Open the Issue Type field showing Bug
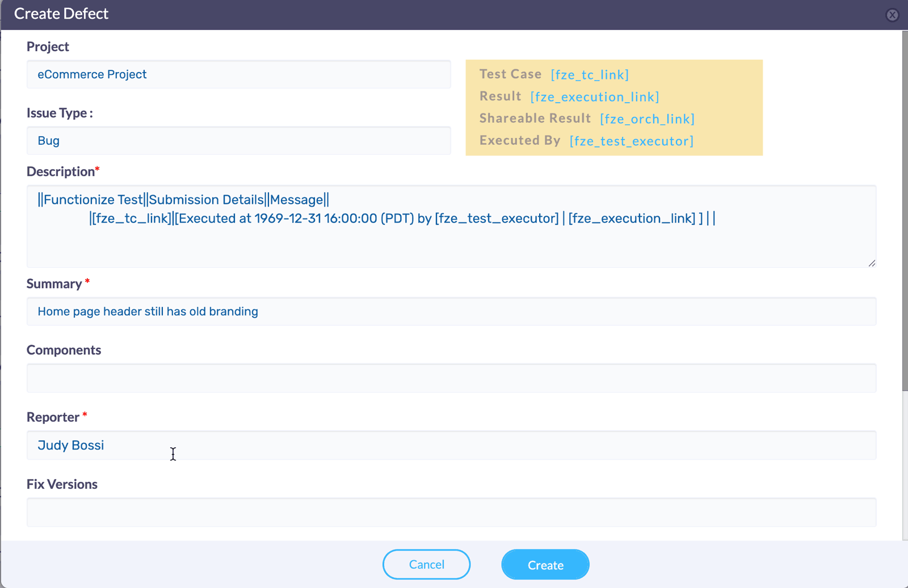The image size is (908, 588). [238, 140]
